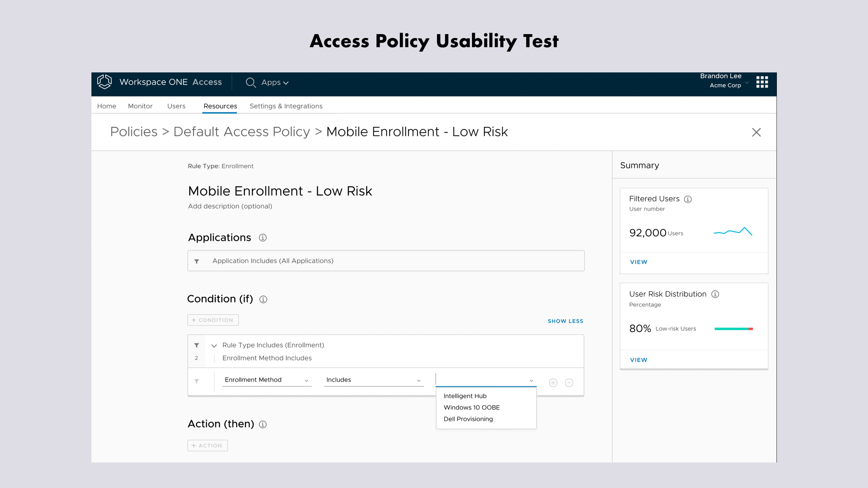The height and width of the screenshot is (488, 868).
Task: Click the Add description field
Action: 230,206
